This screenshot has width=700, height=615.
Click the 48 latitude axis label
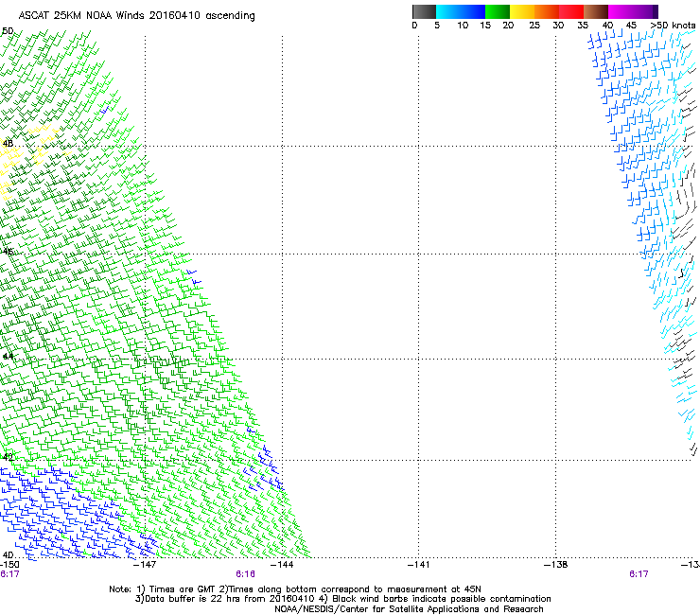coord(8,144)
